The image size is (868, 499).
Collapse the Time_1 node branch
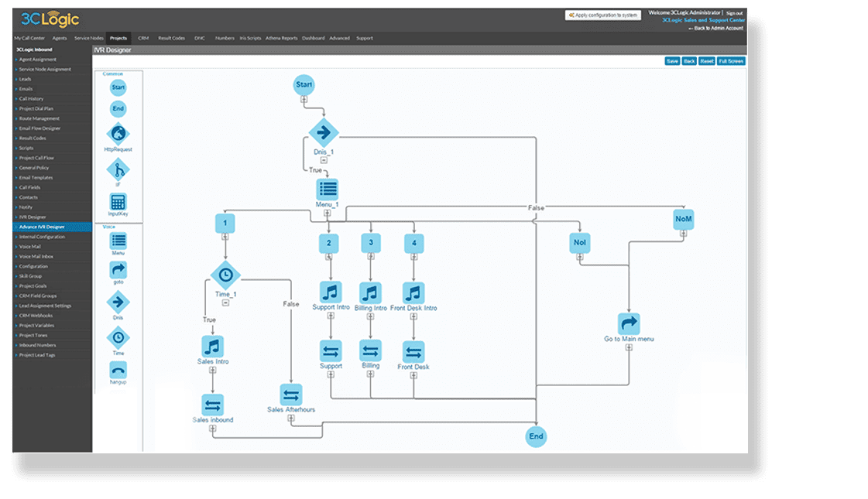pos(225,302)
